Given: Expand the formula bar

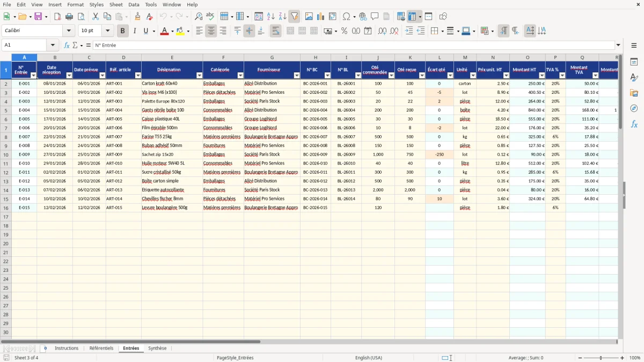Looking at the screenshot, I should coord(619,45).
